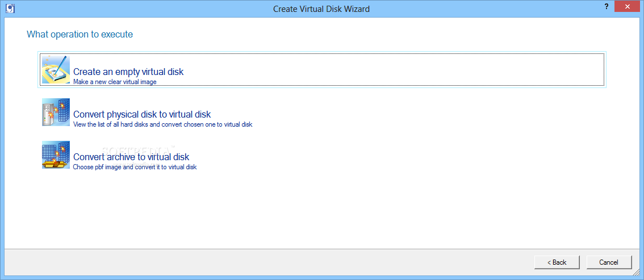Click the application icon in the title bar

(x=11, y=8)
